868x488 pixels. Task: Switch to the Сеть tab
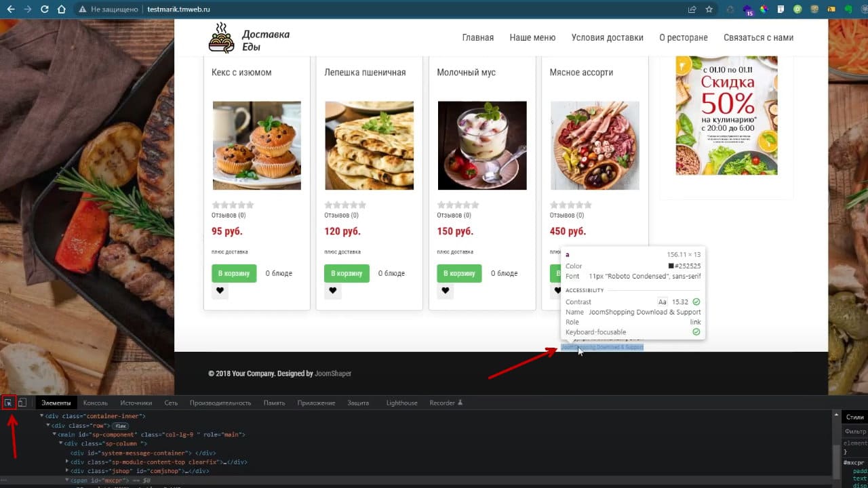pyautogui.click(x=171, y=403)
